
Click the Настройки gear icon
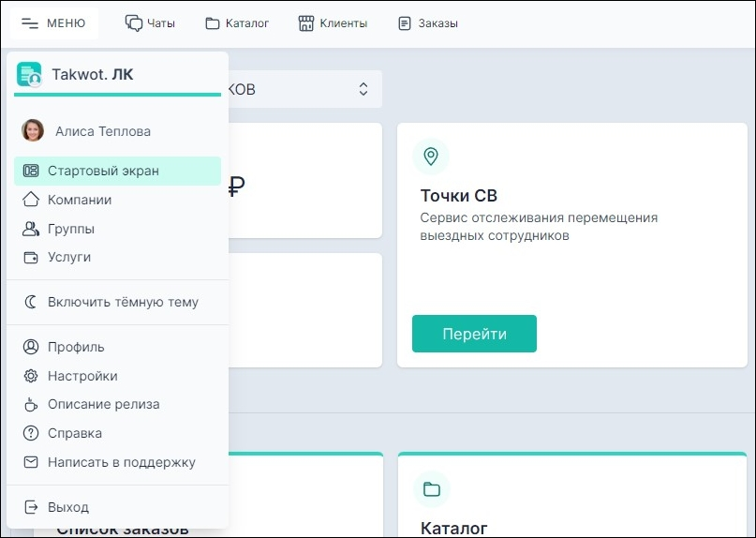tap(31, 376)
